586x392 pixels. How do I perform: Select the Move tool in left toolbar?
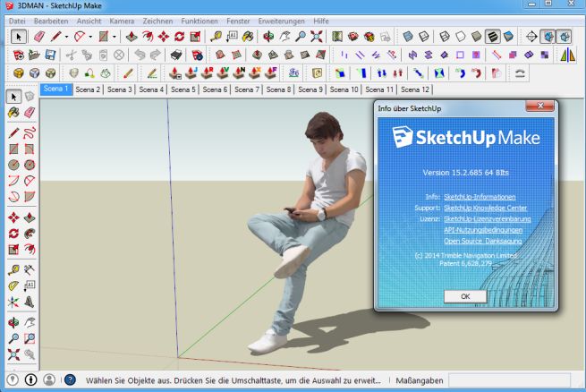click(x=13, y=217)
